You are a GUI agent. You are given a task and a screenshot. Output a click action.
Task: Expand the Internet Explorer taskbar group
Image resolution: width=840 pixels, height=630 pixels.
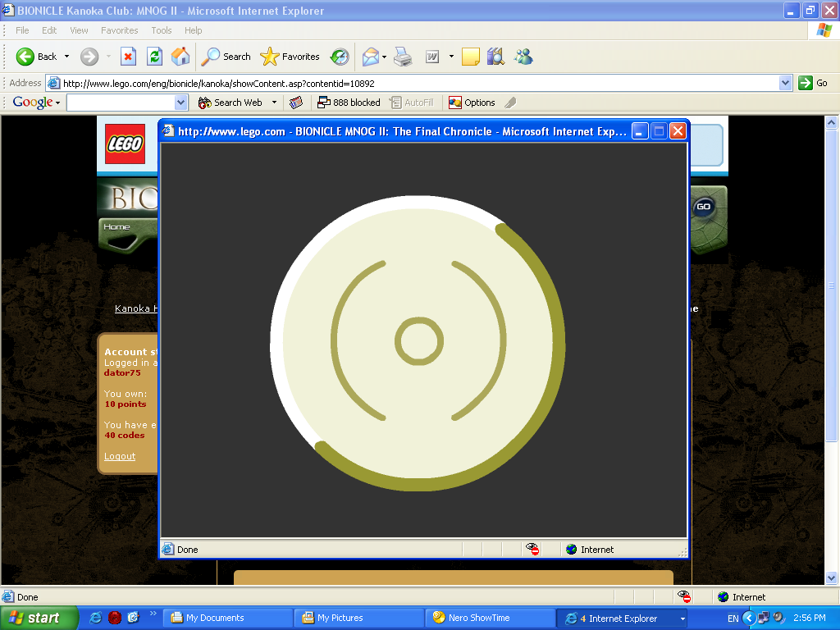(682, 619)
